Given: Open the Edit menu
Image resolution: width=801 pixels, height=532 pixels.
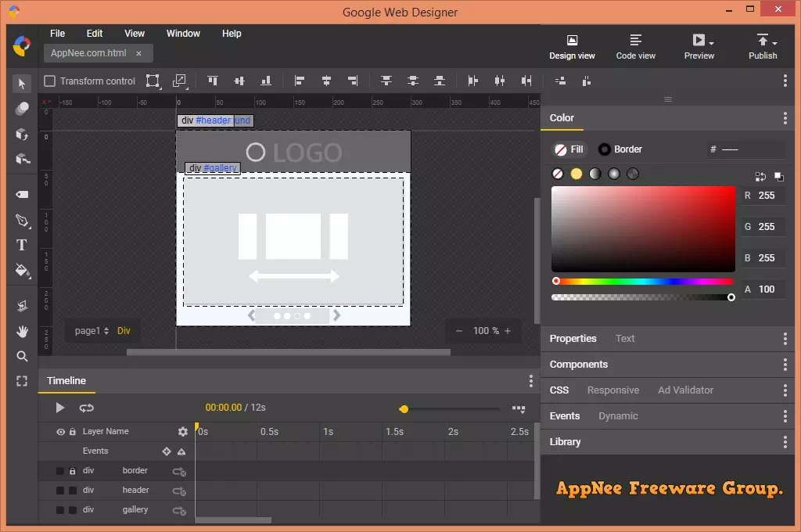Looking at the screenshot, I should [95, 33].
